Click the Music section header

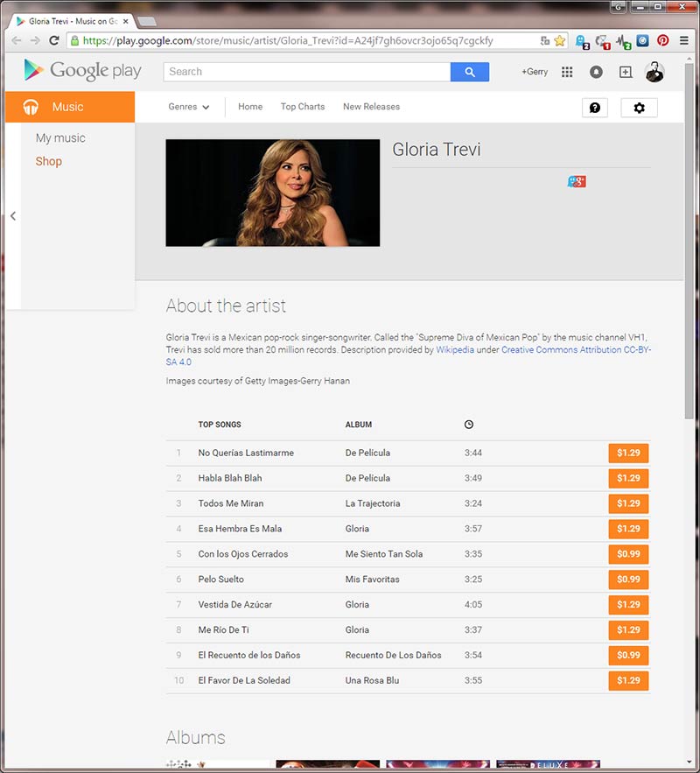(70, 107)
